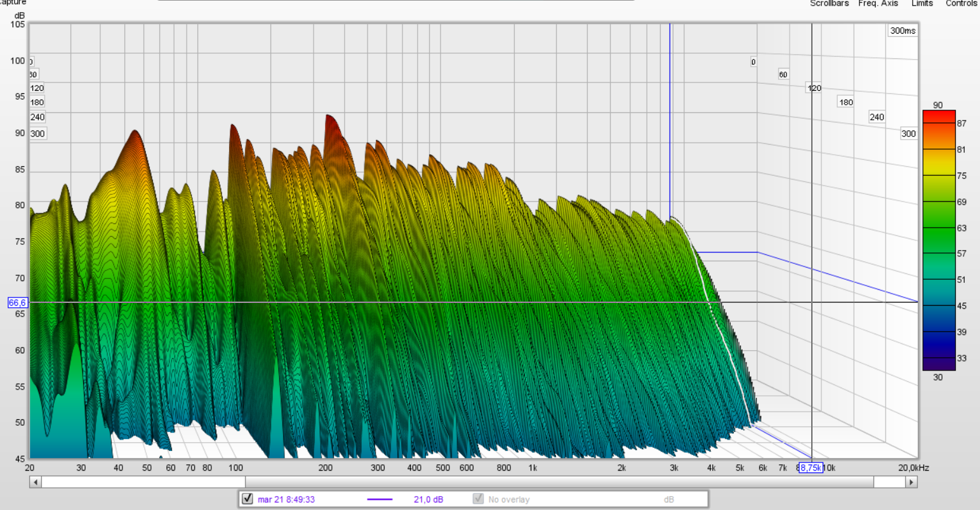The width and height of the screenshot is (980, 510).
Task: Click the right arrow of the horizontal scrollbar
Action: point(911,482)
